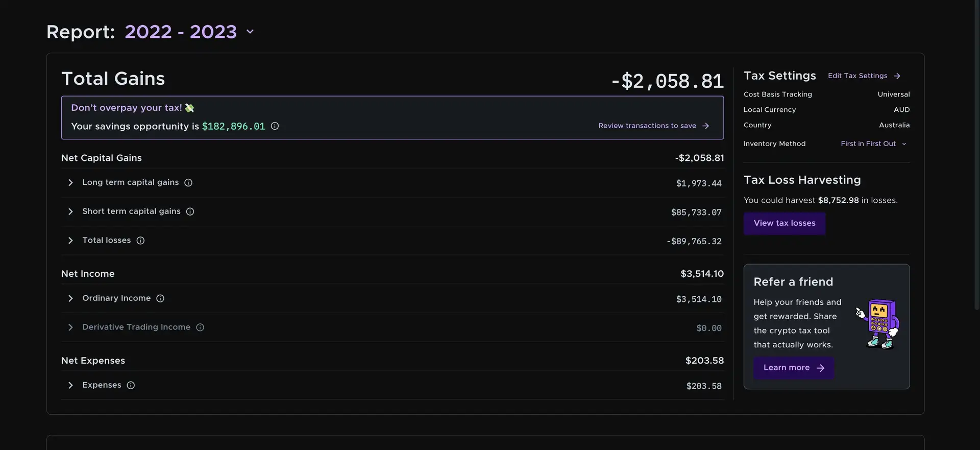Click info icon next to Total losses
980x450 pixels.
pos(140,241)
